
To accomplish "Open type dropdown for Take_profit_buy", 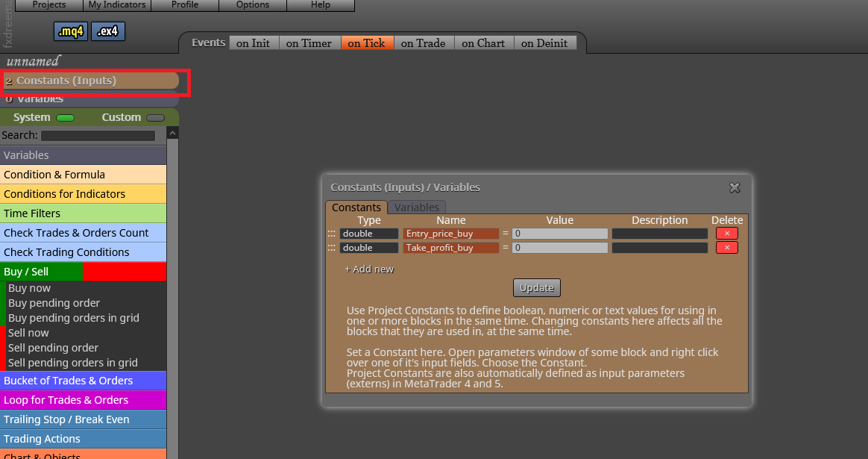I will 368,248.
